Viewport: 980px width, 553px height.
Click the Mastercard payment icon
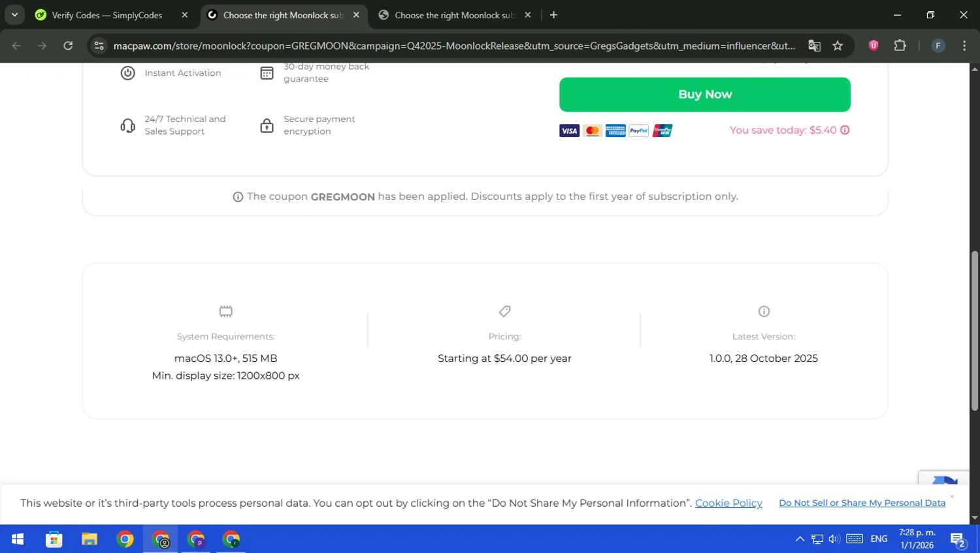coord(593,131)
